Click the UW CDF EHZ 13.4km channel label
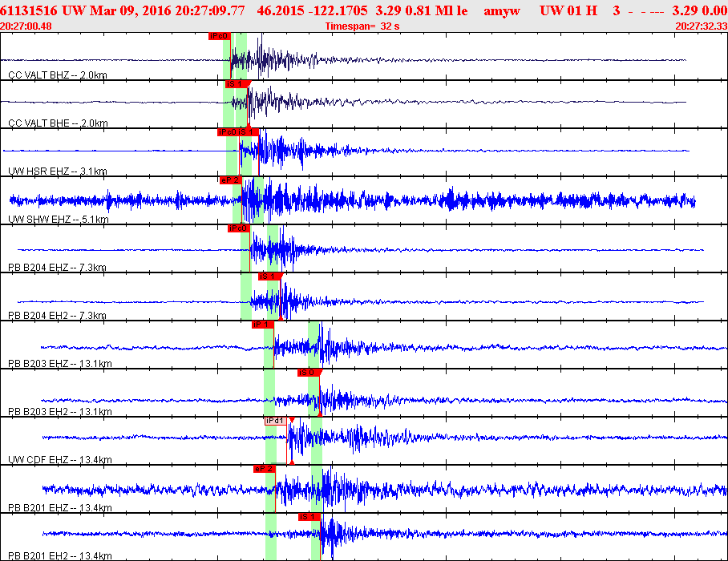728x561 pixels. pos(59,459)
